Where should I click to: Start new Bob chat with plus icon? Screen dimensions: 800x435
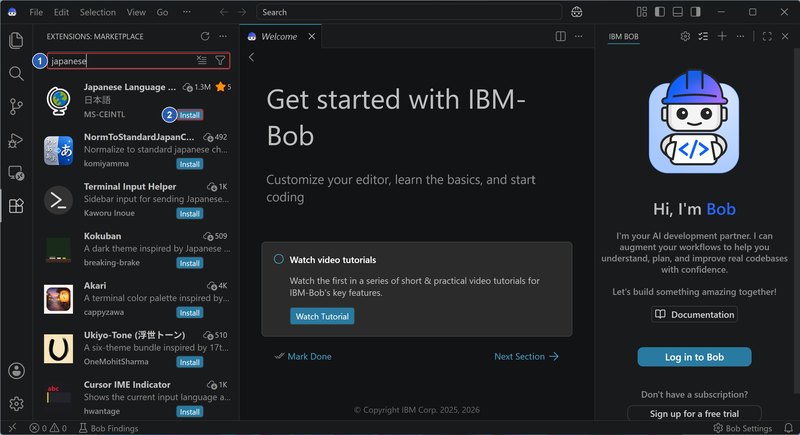coord(722,36)
